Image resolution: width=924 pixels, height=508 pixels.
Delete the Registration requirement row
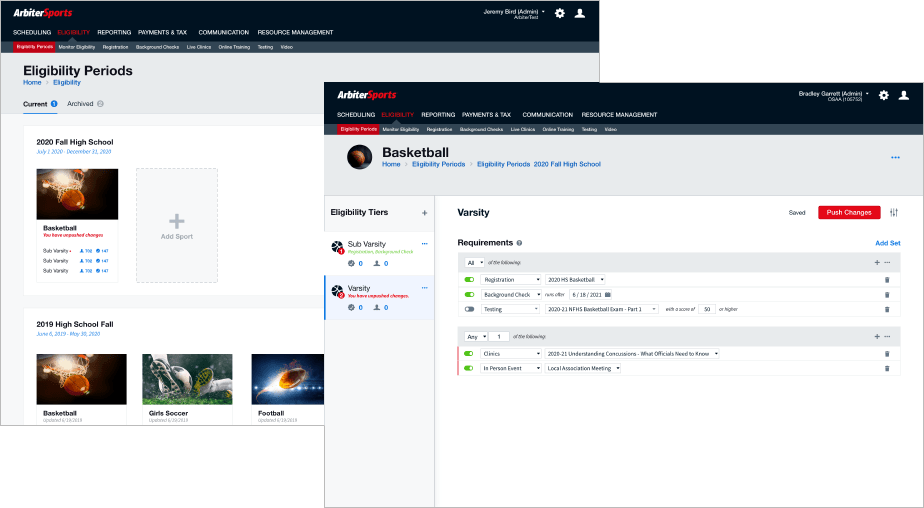pos(887,280)
